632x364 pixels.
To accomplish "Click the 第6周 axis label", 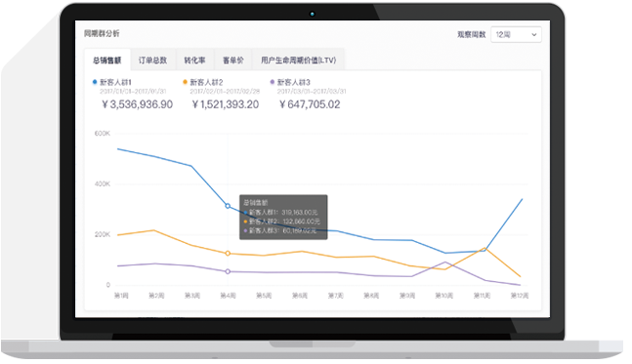I will pos(300,296).
